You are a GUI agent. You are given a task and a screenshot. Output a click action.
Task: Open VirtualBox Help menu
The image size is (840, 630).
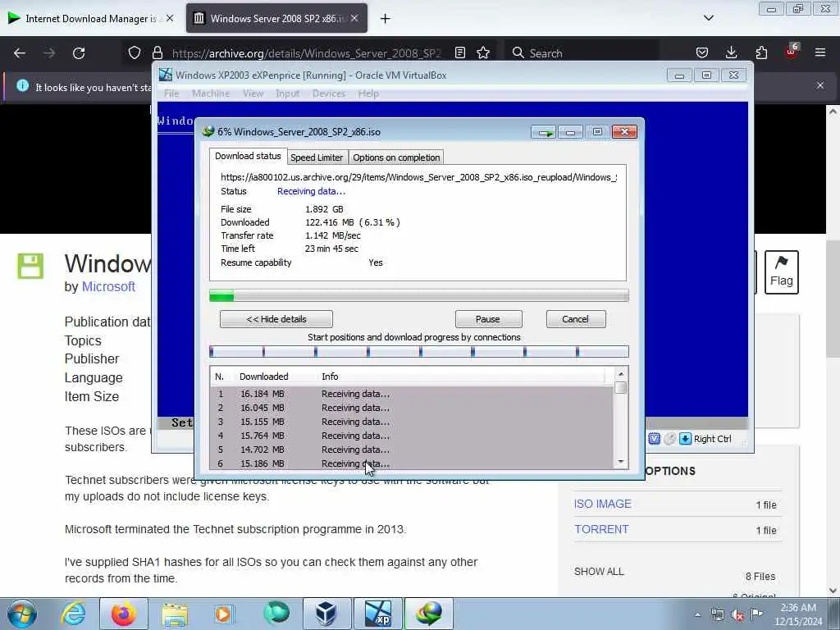pos(368,94)
